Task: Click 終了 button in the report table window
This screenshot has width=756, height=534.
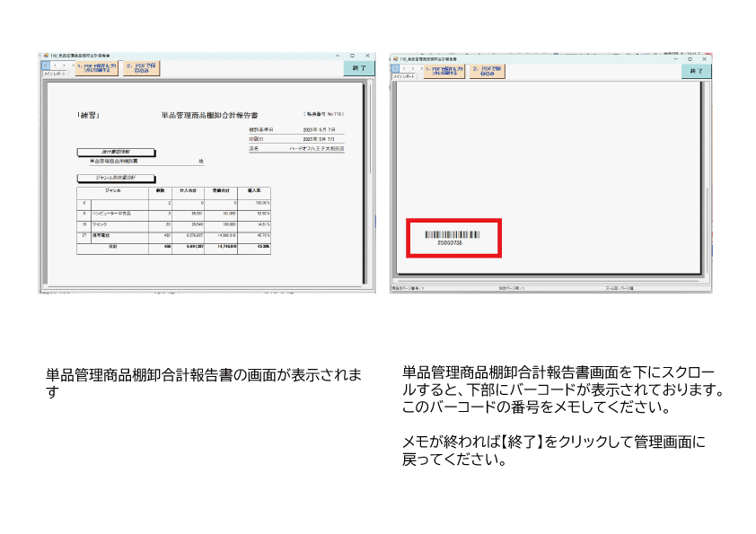Action: click(x=359, y=67)
